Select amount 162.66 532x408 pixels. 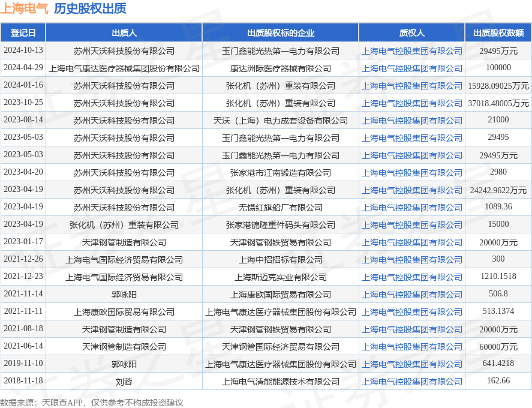click(498, 381)
